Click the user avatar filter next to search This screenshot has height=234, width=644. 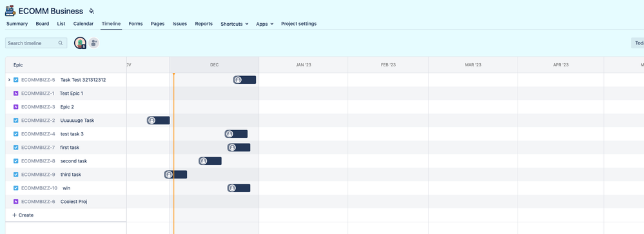(x=80, y=43)
